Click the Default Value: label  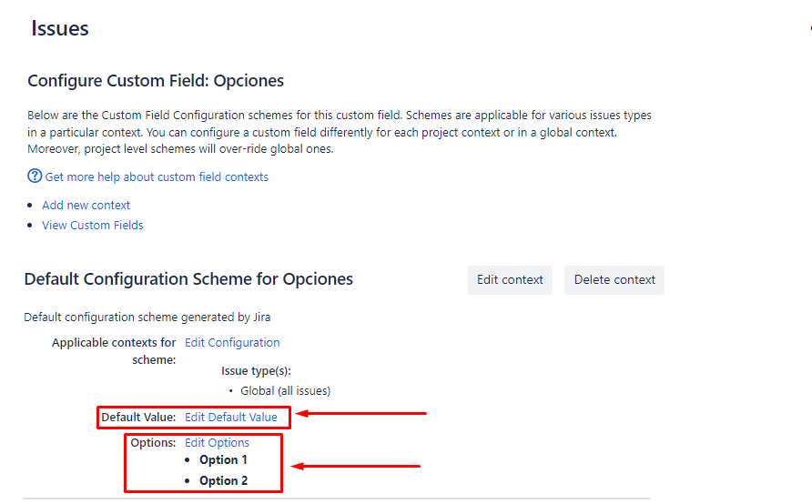[138, 417]
